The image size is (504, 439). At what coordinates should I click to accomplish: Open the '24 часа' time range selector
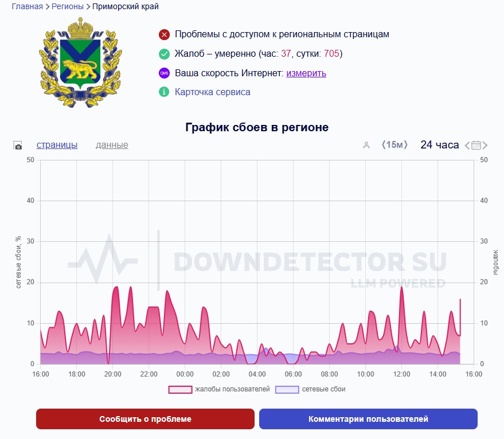pos(439,145)
